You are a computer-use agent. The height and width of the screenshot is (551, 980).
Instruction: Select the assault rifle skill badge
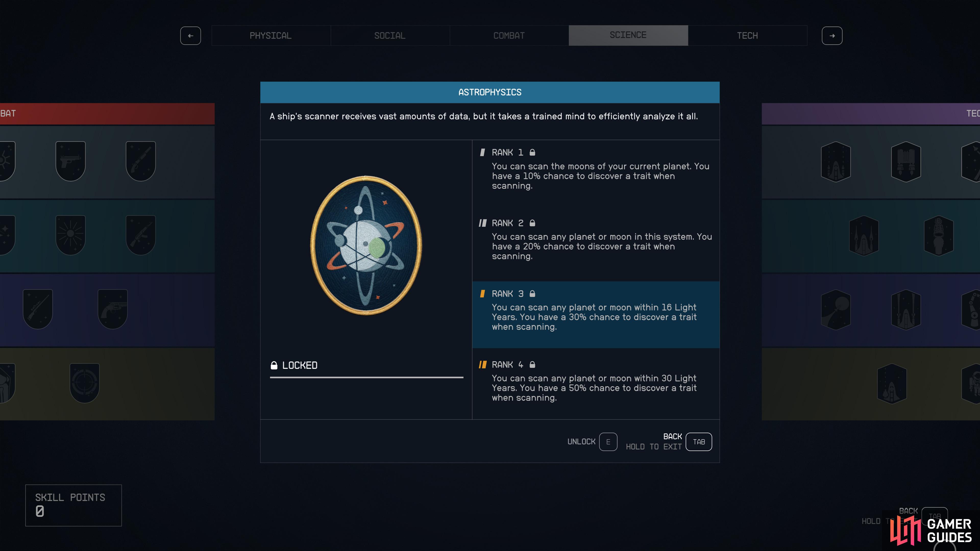141,235
